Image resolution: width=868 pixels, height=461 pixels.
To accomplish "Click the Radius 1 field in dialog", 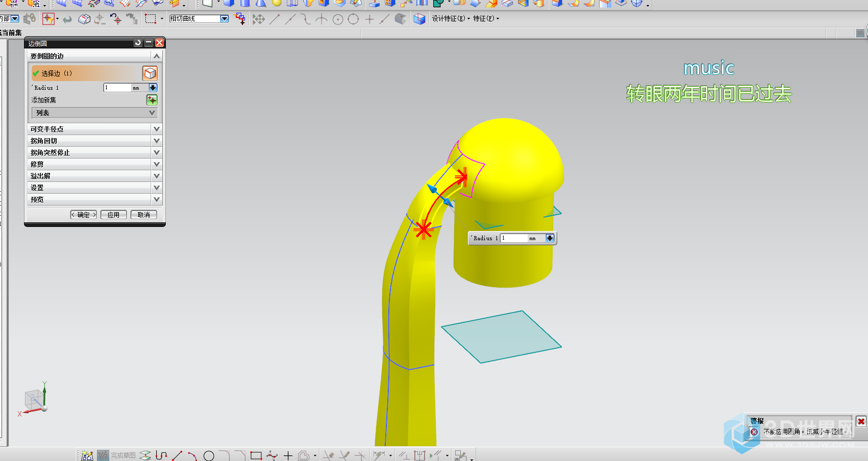I will click(117, 88).
